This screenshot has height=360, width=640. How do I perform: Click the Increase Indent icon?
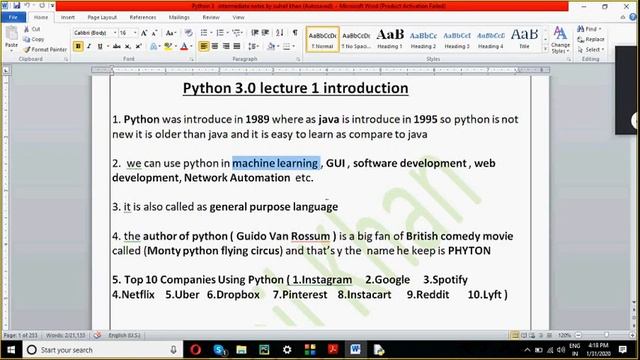pos(265,33)
